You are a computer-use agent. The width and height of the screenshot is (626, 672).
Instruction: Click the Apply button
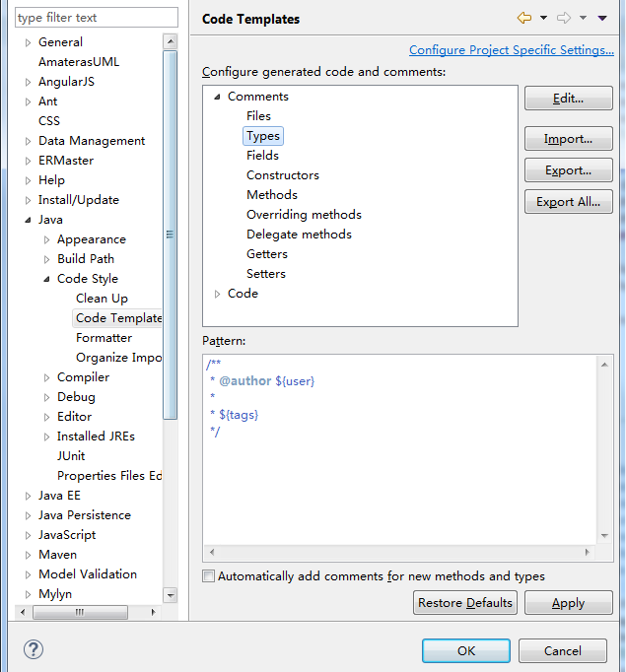coord(568,603)
